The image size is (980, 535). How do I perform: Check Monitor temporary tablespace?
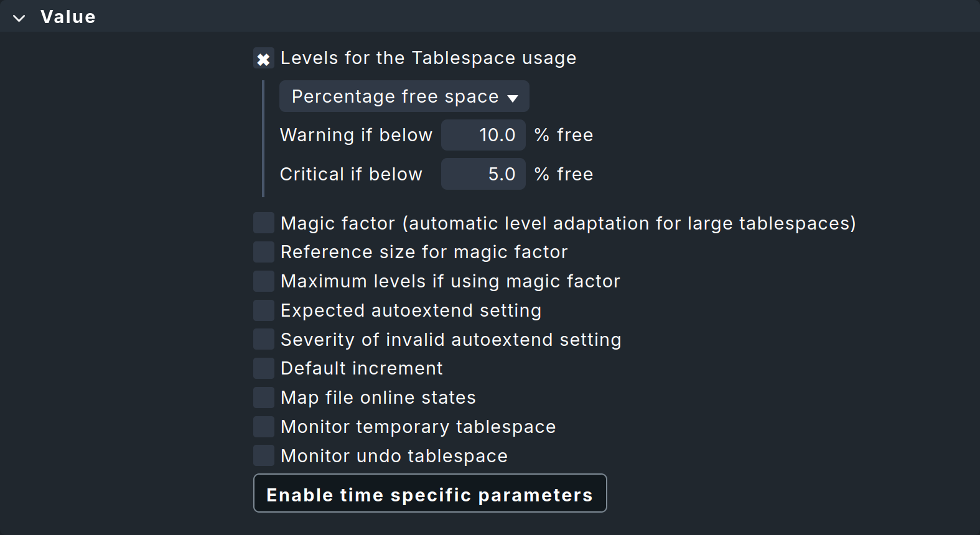tap(263, 426)
